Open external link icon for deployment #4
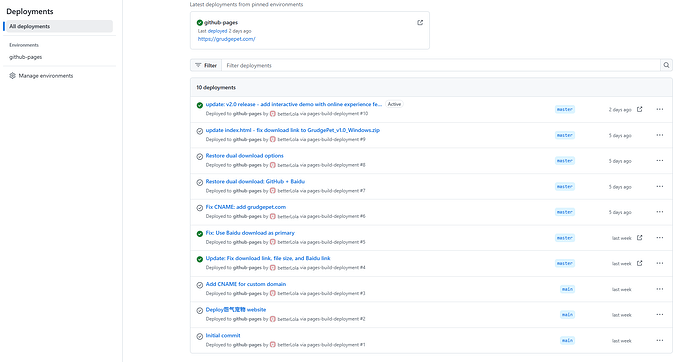690x362 pixels. point(639,263)
